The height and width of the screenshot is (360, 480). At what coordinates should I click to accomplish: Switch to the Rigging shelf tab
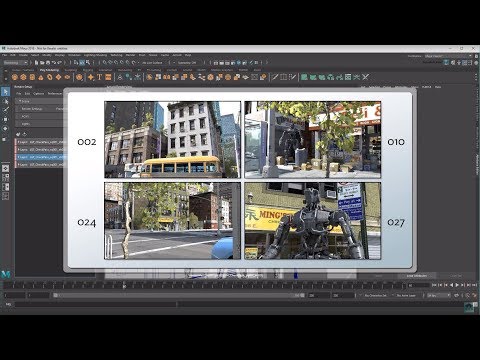click(x=88, y=70)
